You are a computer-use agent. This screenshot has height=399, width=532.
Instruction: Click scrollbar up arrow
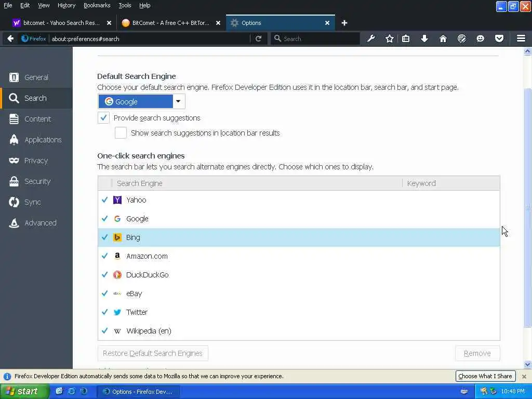528,51
